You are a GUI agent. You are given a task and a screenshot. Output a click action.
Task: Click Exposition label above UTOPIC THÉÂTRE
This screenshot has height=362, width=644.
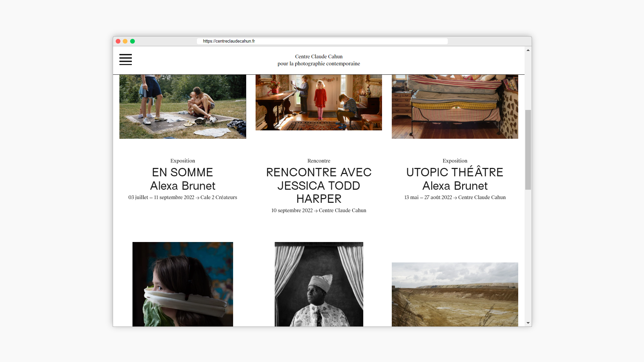click(x=455, y=161)
